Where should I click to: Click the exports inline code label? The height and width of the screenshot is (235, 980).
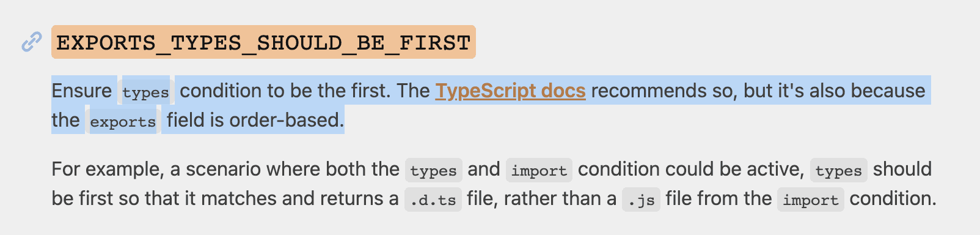[123, 121]
